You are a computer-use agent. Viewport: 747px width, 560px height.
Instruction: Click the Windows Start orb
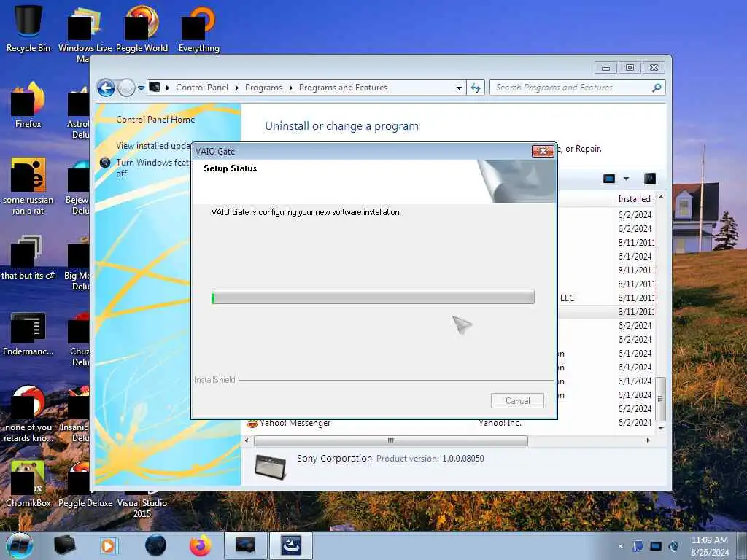(x=20, y=545)
